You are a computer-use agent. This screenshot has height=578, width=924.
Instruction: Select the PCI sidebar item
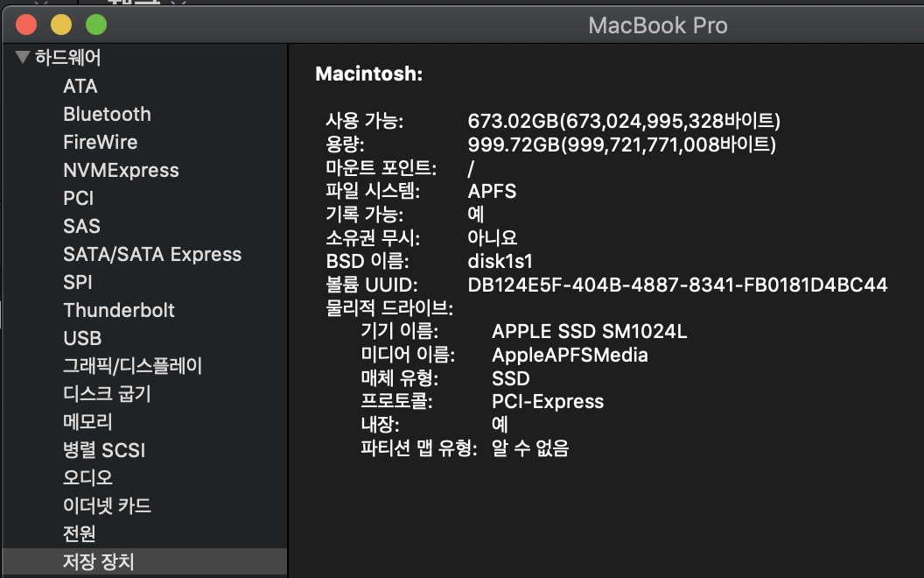(x=79, y=198)
